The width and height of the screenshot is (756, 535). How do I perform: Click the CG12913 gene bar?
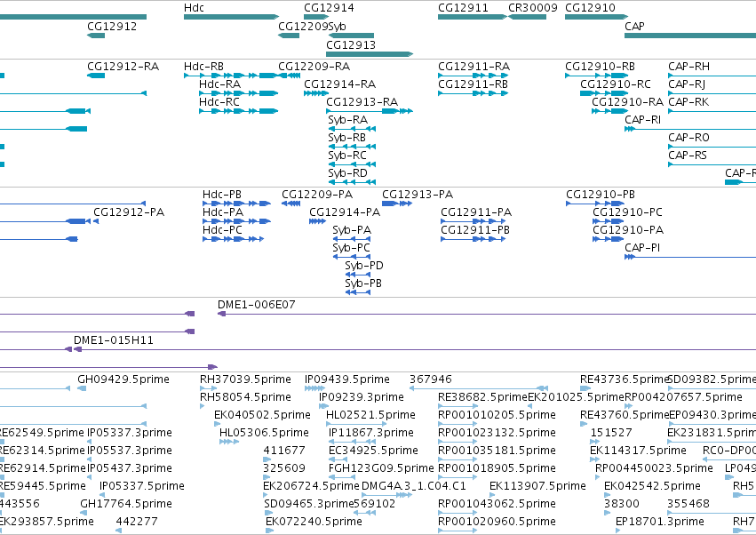pos(370,54)
